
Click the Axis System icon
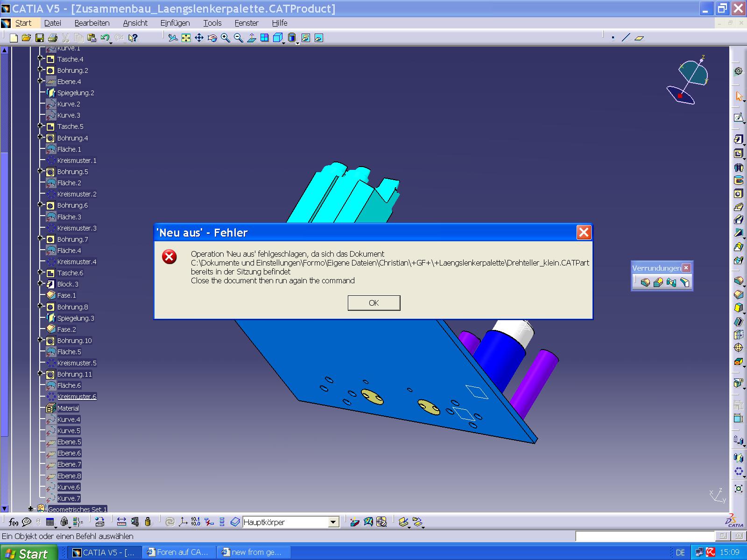click(183, 522)
